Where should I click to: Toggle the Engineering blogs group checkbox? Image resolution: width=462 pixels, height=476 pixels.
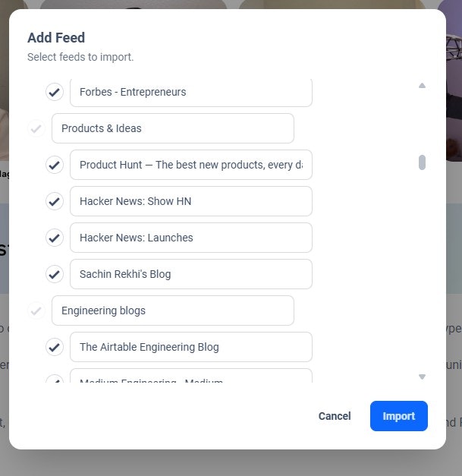point(36,311)
